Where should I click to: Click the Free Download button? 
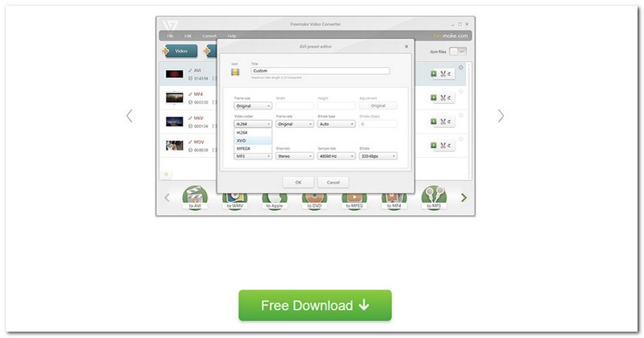point(315,305)
